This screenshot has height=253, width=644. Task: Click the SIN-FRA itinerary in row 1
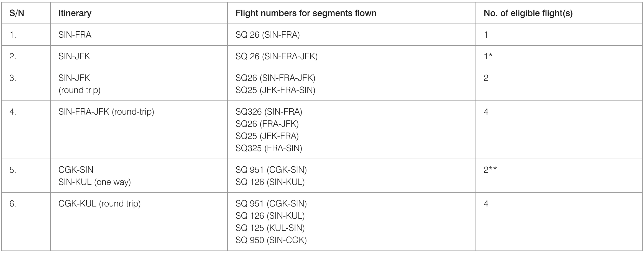tap(75, 35)
